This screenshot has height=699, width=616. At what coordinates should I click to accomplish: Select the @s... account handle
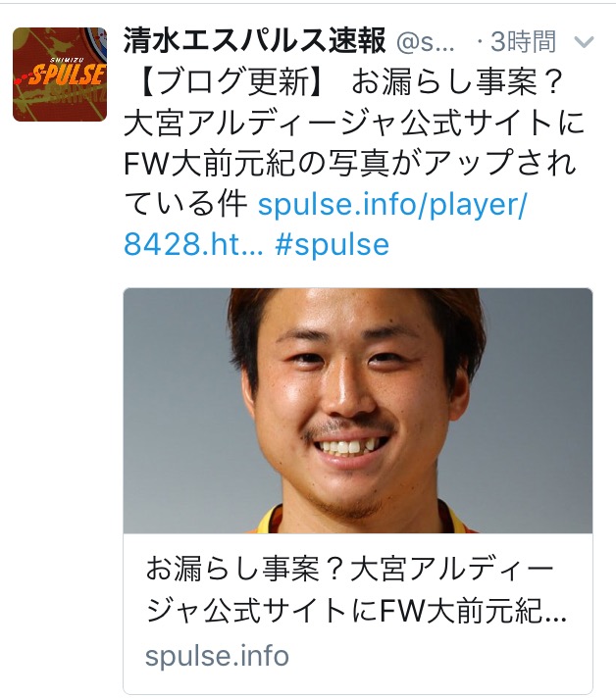[x=425, y=43]
